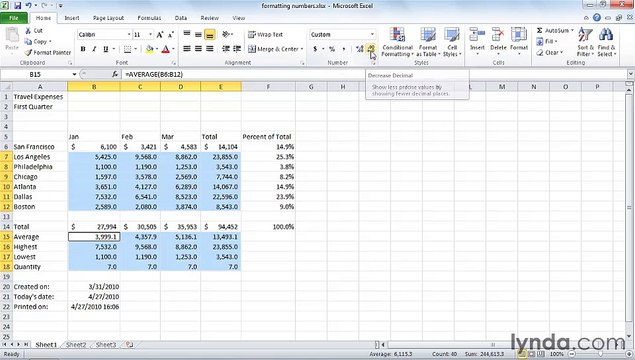The width and height of the screenshot is (635, 360).
Task: Apply Accounting Number Format dollar icon
Action: tap(315, 49)
